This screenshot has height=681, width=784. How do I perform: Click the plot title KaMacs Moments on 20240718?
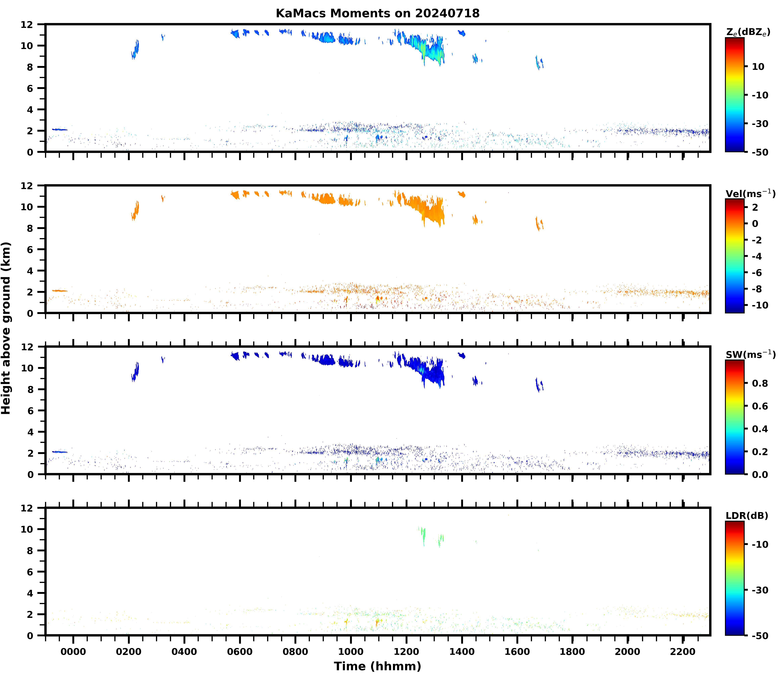[x=377, y=13]
